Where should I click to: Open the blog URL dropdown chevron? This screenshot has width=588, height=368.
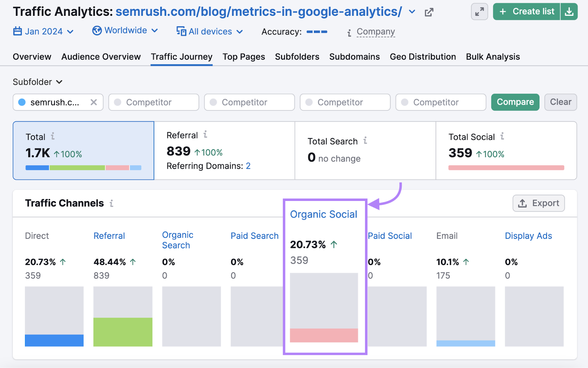pos(412,12)
